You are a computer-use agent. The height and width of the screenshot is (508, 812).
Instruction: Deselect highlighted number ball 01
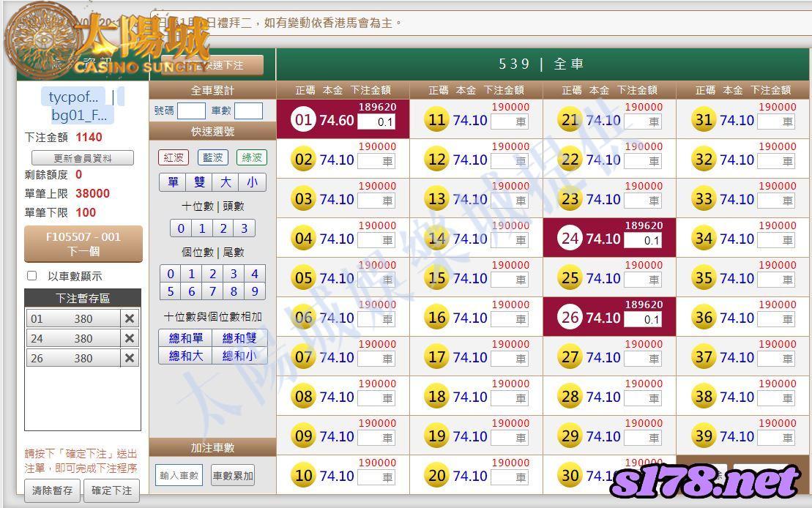pos(303,120)
